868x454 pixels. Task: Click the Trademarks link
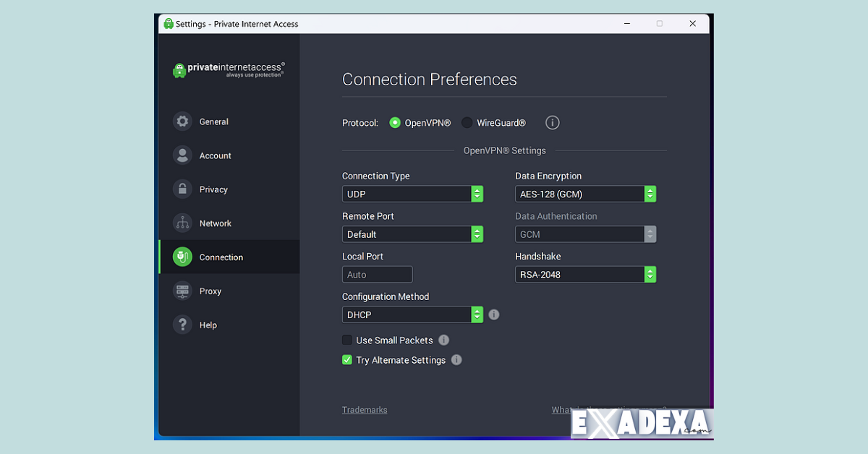pos(365,409)
